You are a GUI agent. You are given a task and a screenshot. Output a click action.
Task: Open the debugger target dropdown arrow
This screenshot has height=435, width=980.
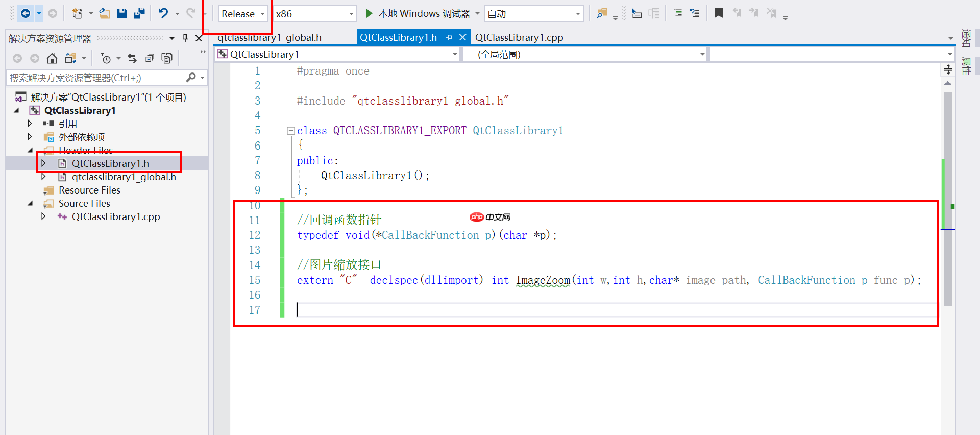478,14
